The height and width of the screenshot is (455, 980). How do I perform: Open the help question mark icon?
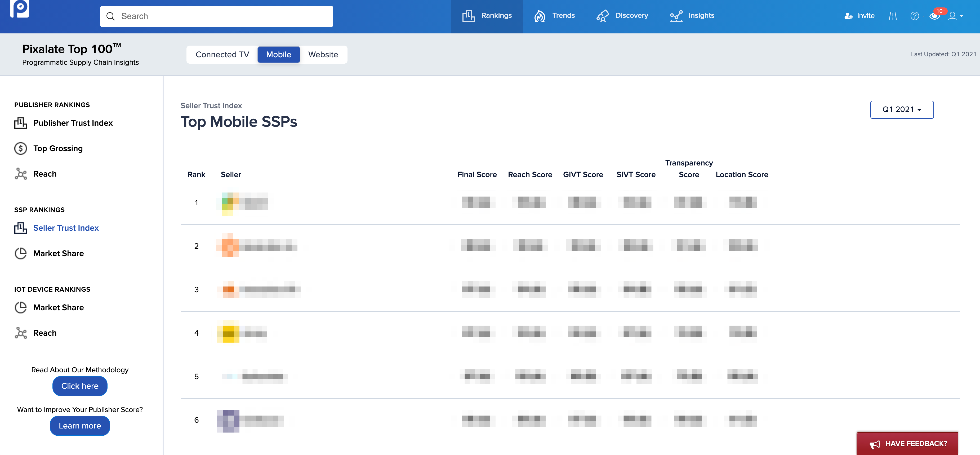point(915,16)
